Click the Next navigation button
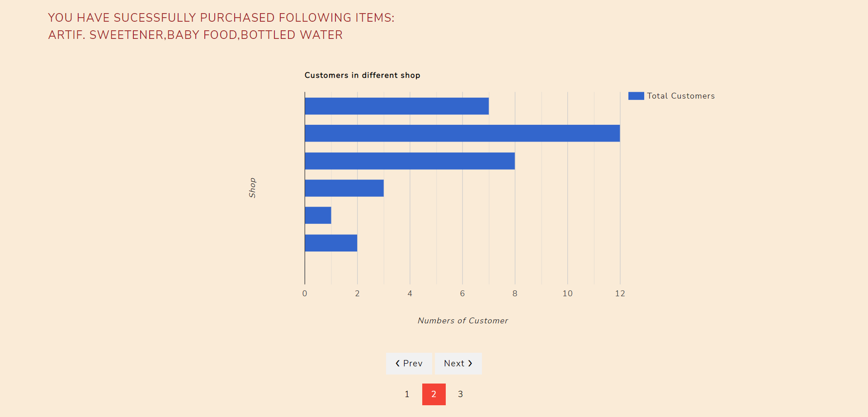 coord(458,363)
